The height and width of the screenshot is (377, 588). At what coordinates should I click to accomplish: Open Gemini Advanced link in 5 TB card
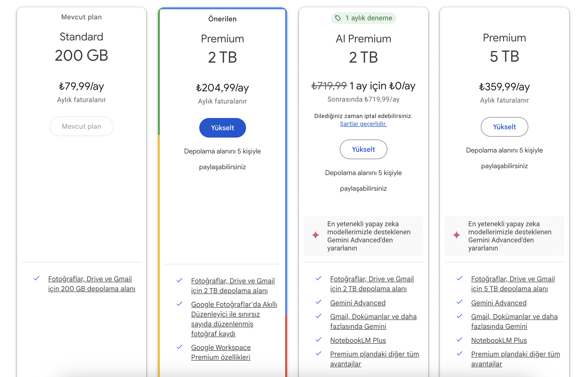tap(499, 303)
